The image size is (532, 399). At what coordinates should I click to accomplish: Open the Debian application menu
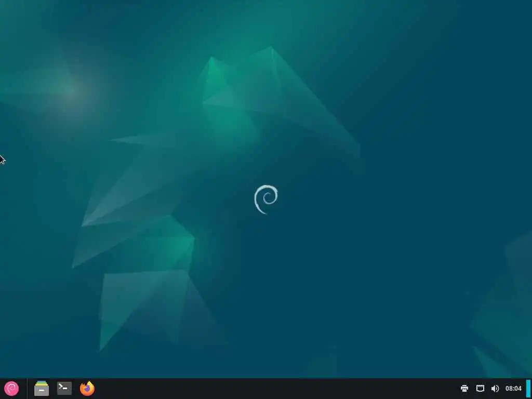tap(11, 389)
